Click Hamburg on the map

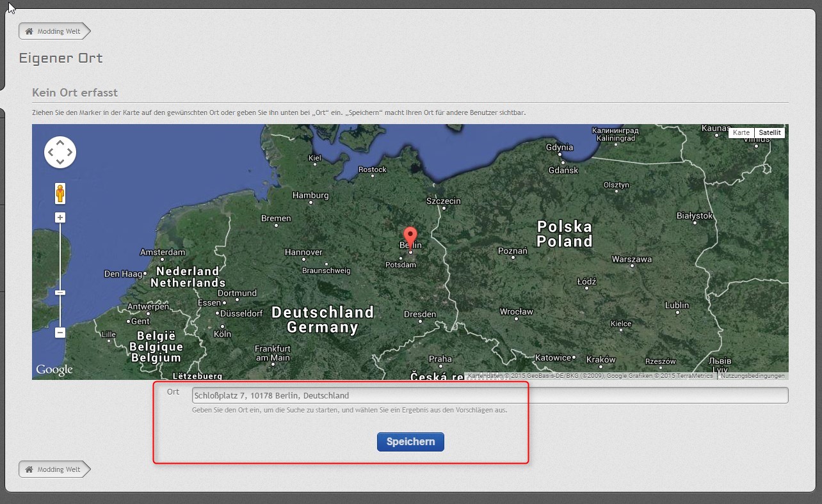pos(310,196)
